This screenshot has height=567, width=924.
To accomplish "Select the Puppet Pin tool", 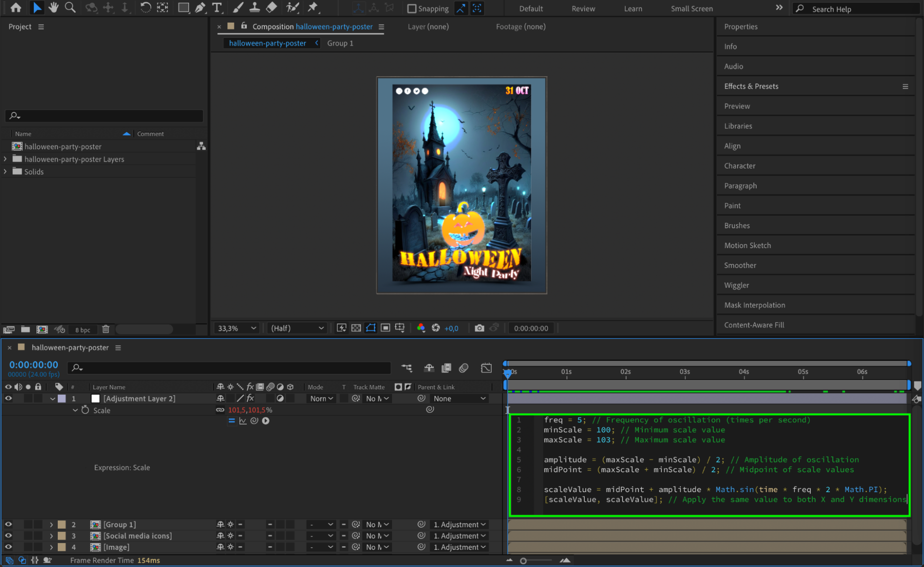I will 313,7.
